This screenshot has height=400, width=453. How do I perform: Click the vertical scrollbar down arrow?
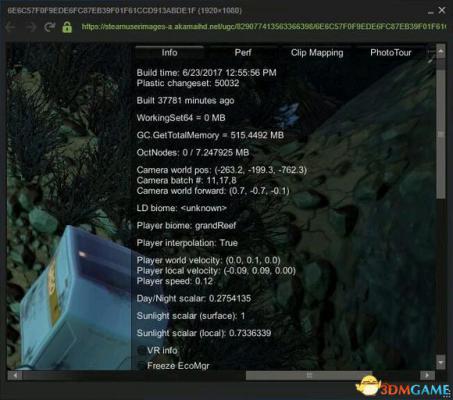441,362
